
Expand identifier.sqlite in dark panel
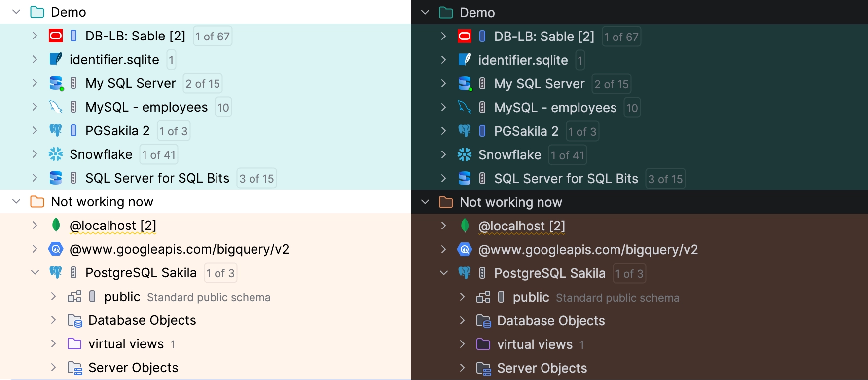[x=444, y=60]
